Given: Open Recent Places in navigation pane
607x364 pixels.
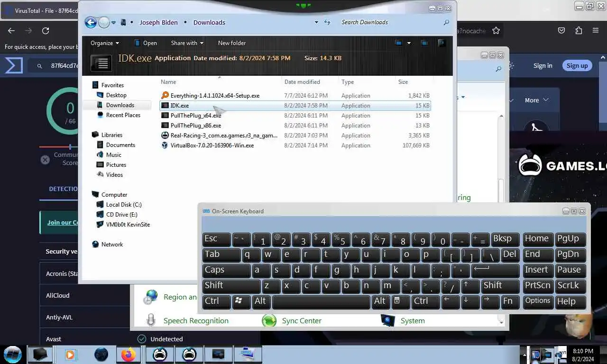Looking at the screenshot, I should click(123, 115).
